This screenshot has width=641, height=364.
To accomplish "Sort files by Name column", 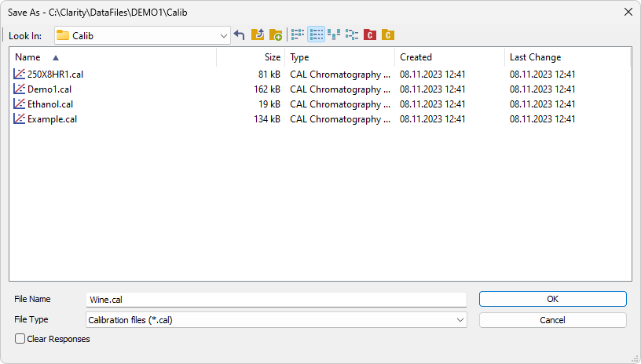I will (x=114, y=57).
